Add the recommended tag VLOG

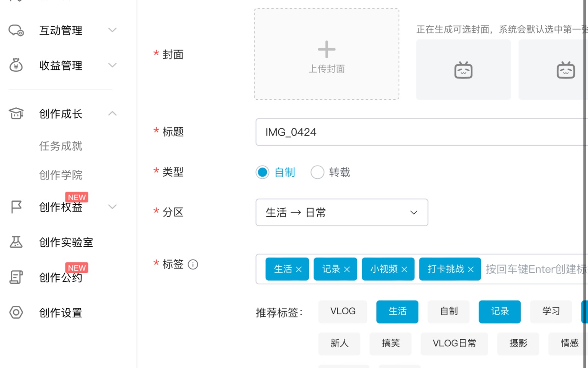343,312
